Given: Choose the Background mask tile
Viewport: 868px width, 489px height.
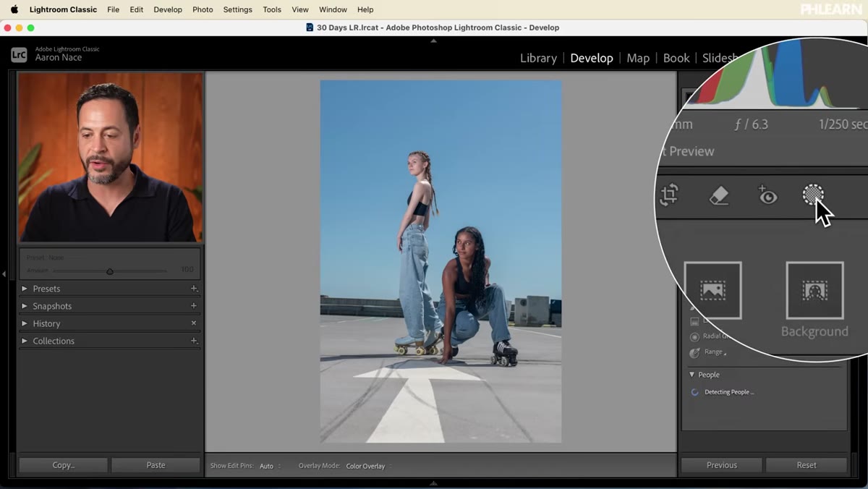Looking at the screenshot, I should pyautogui.click(x=814, y=291).
